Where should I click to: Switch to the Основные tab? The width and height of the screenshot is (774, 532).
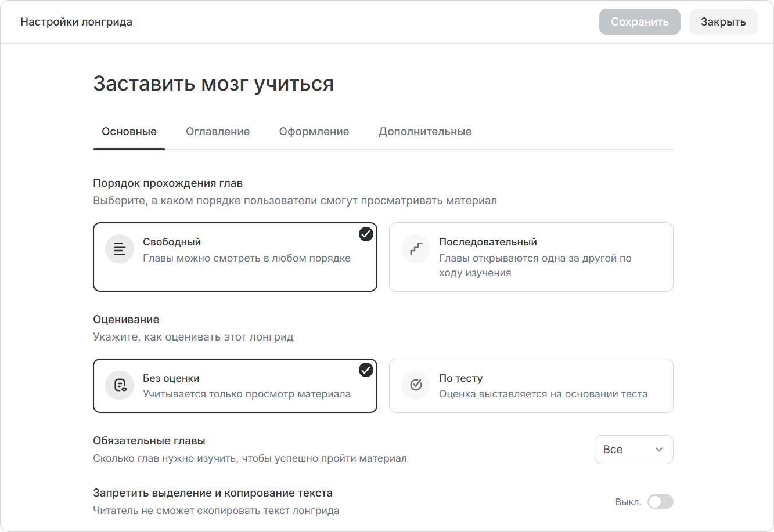[x=129, y=132]
